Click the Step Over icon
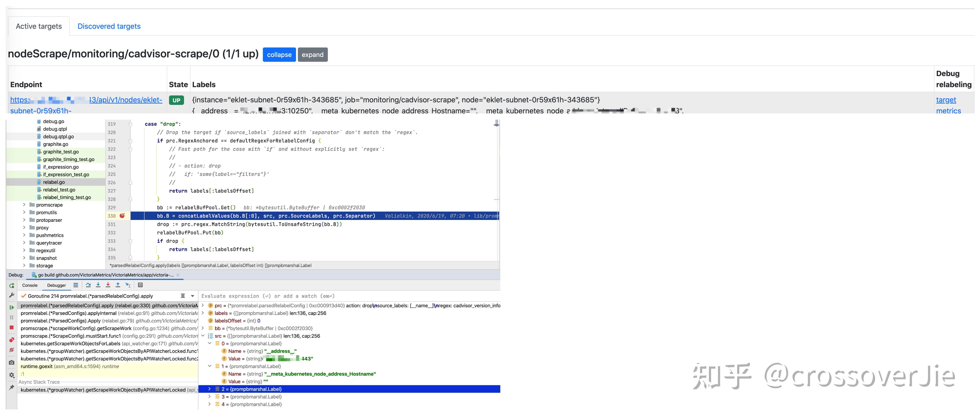 pyautogui.click(x=88, y=285)
